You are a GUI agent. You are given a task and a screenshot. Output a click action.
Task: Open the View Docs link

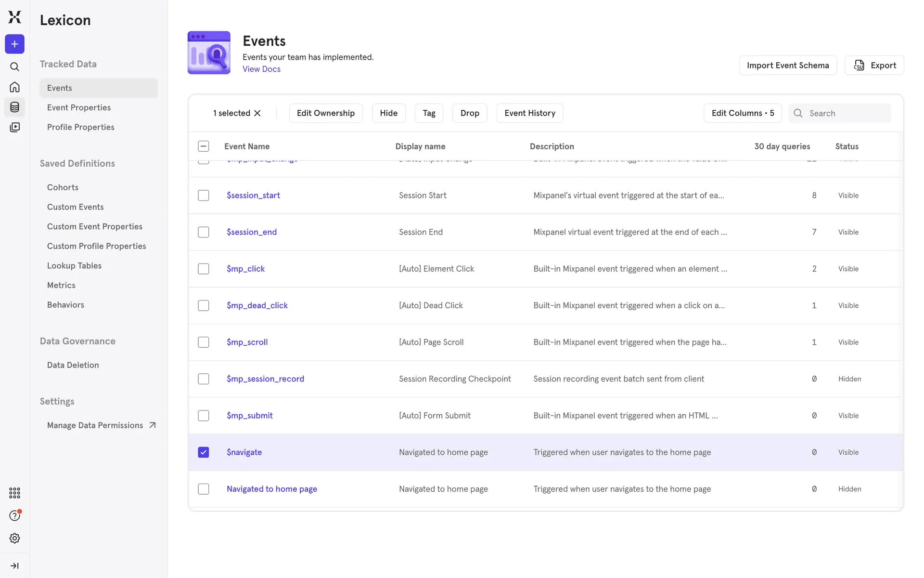coord(261,69)
